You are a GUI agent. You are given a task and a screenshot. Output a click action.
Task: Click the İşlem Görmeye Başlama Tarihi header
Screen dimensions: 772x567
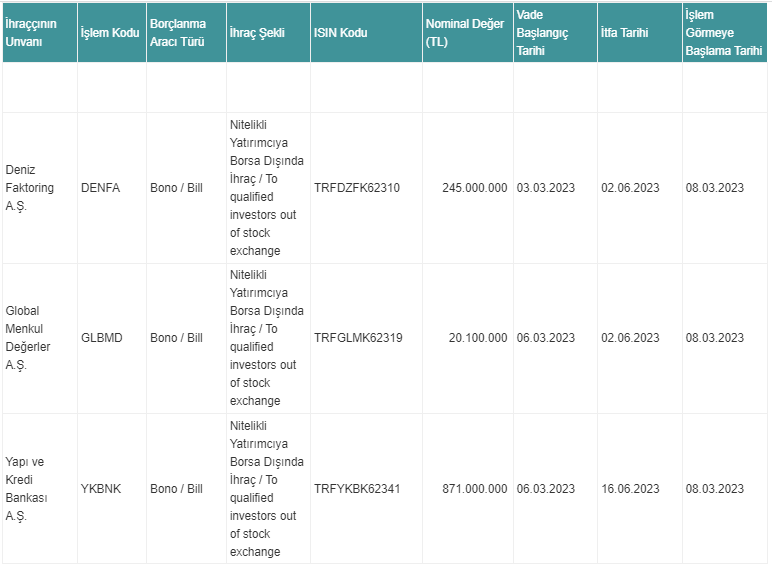725,32
